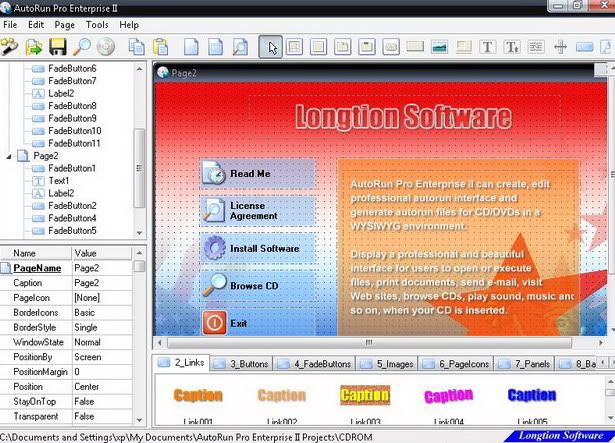Select the flat rectangle panel tool
The height and width of the screenshot is (443, 615).
coord(415,47)
